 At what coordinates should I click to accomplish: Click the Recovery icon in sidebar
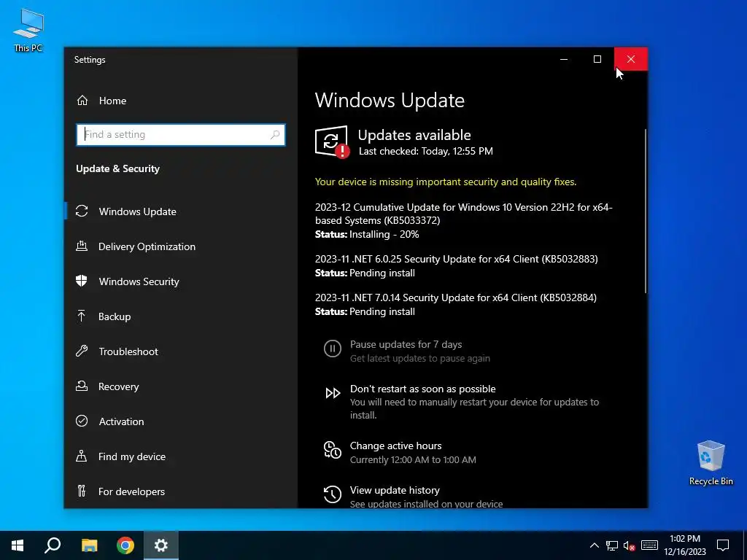pos(82,386)
